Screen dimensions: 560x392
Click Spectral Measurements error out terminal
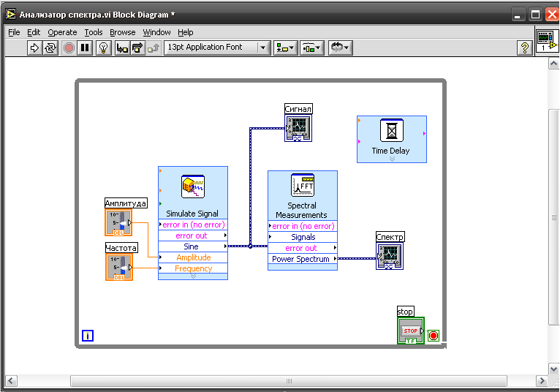303,248
